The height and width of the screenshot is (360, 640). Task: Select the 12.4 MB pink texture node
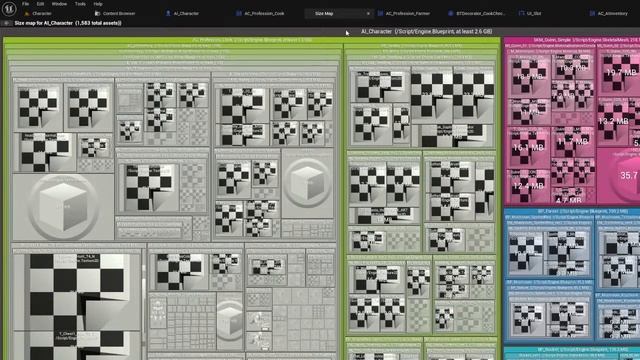pyautogui.click(x=528, y=186)
